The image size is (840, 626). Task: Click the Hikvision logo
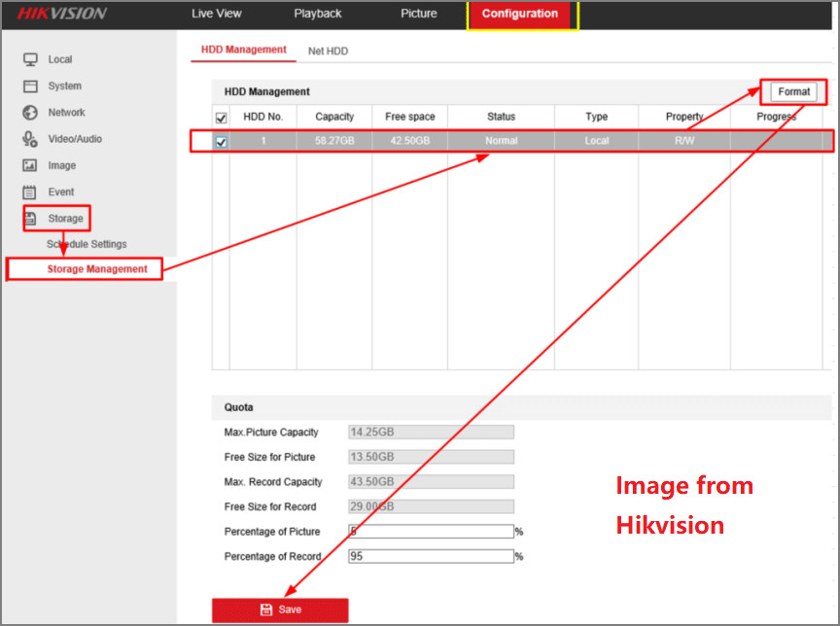62,14
